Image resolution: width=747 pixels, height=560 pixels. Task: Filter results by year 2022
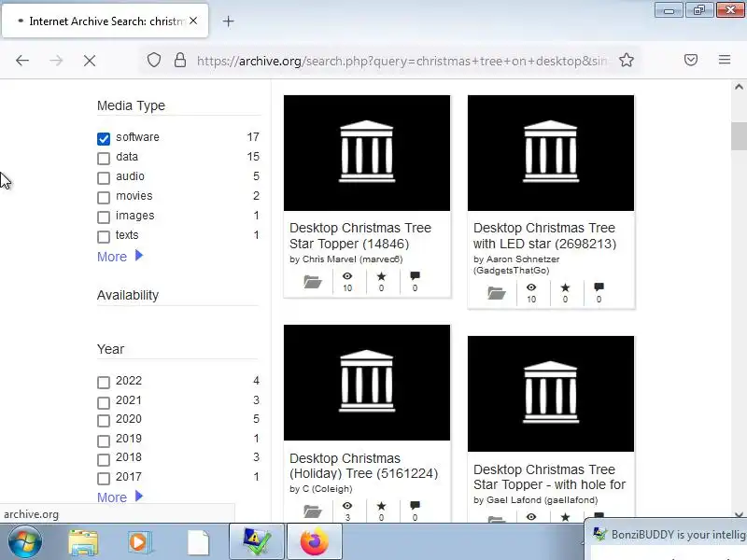(x=104, y=382)
